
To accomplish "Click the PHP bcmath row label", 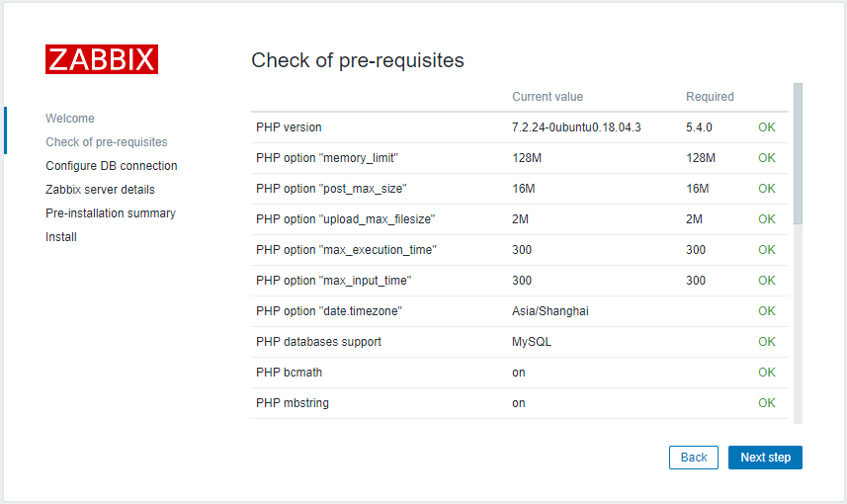I will [x=289, y=373].
